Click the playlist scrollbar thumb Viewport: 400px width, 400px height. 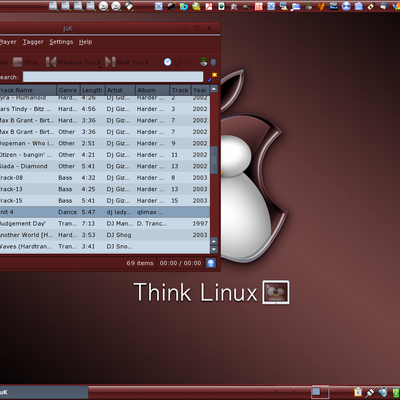coord(214,160)
